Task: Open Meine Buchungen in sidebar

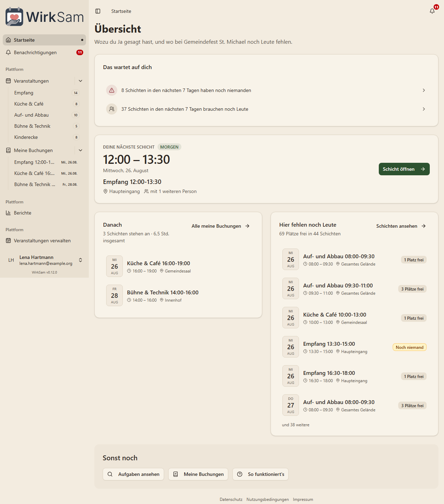Action: (38, 150)
